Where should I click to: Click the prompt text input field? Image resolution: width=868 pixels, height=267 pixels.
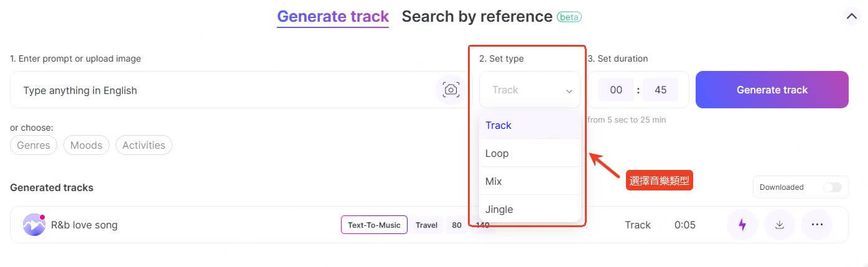(224, 90)
